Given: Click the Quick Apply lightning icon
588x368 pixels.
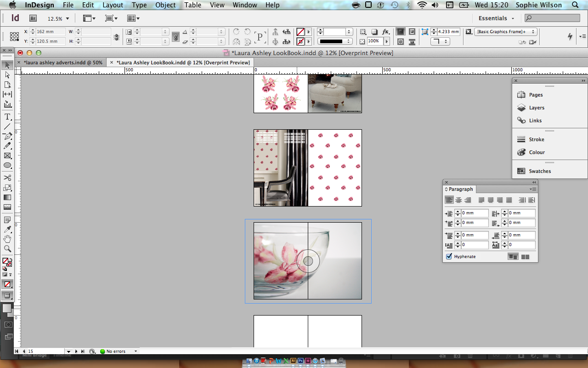Looking at the screenshot, I should [570, 36].
